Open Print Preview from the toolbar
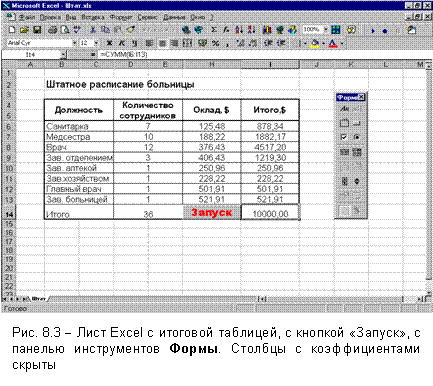 [x=65, y=30]
